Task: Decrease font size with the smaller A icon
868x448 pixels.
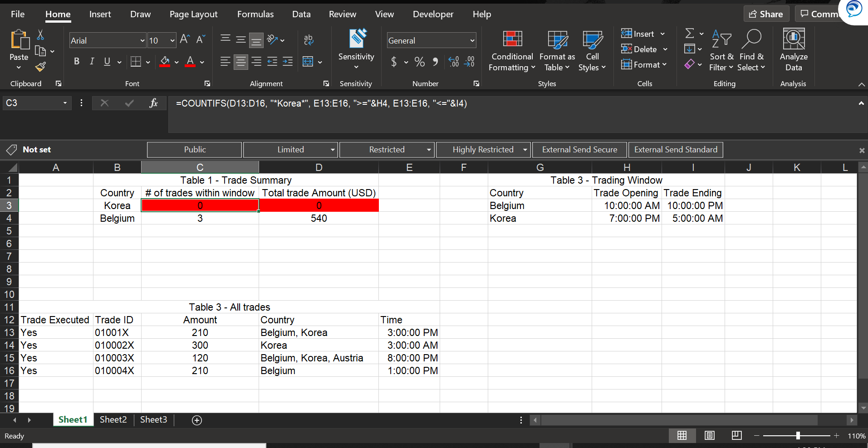Action: [x=201, y=39]
